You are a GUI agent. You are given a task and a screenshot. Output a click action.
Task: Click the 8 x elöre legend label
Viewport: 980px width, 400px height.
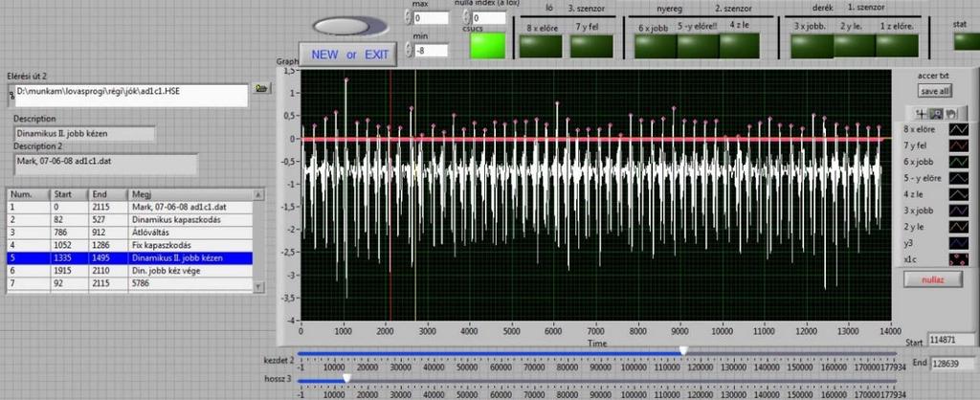(922, 129)
